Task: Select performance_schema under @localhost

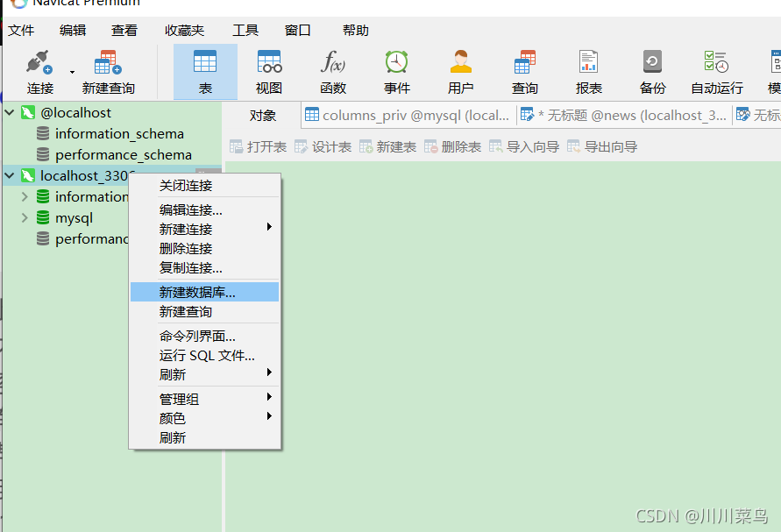Action: pyautogui.click(x=124, y=155)
